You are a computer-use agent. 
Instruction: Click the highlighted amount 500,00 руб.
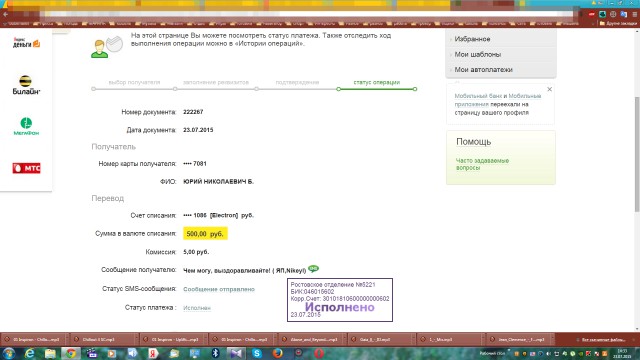205,234
